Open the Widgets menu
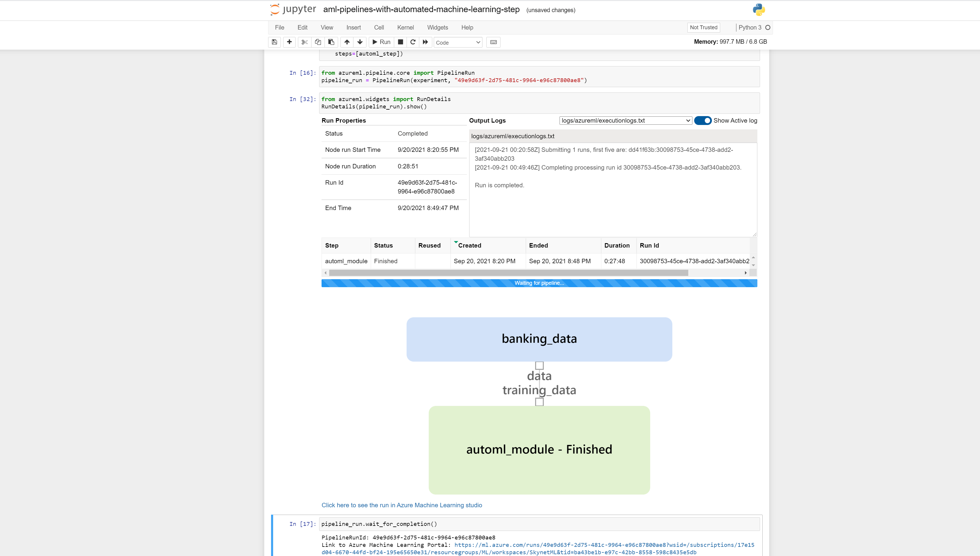 pyautogui.click(x=437, y=27)
